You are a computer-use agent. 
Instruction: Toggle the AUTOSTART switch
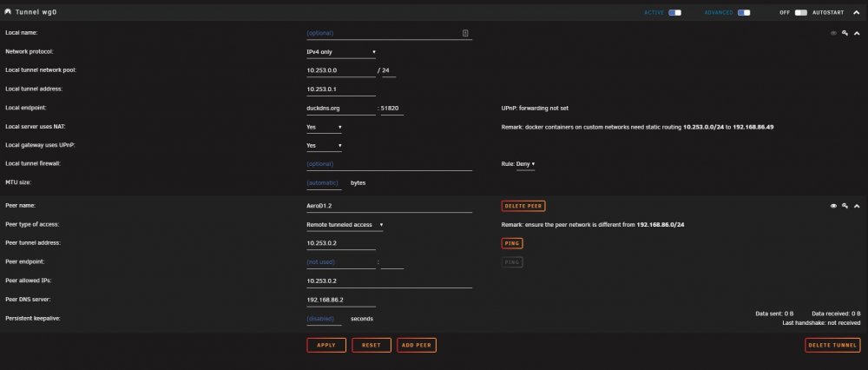[801, 13]
